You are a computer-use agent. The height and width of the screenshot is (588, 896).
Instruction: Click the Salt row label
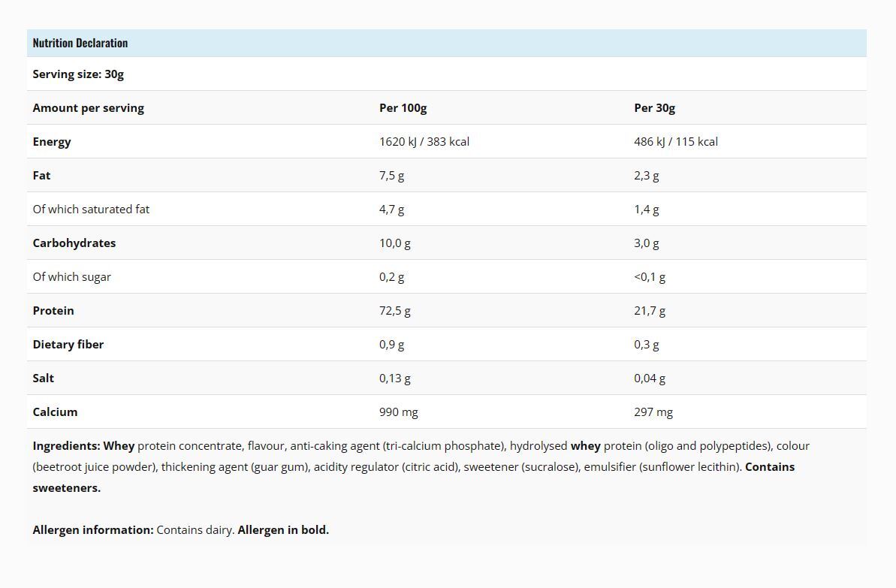[43, 378]
